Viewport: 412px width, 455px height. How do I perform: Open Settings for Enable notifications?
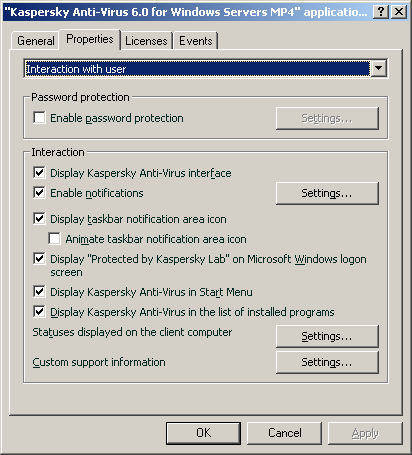point(327,193)
